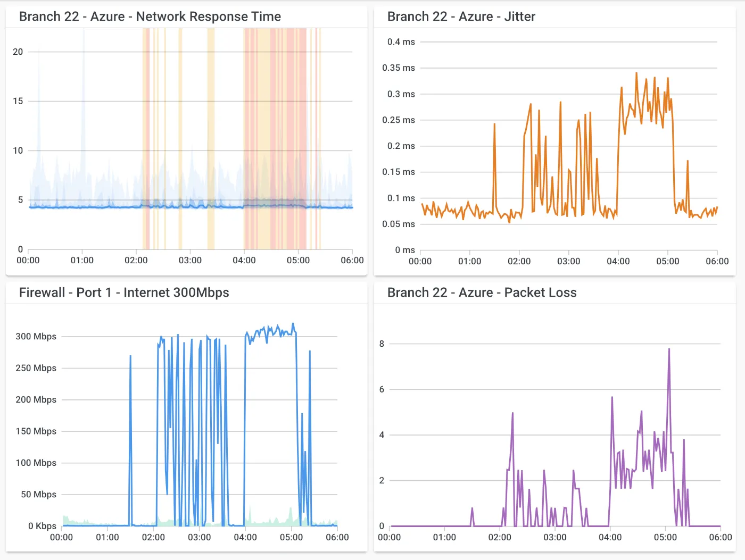Select the "0.15 ms" Jitter axis label
The image size is (745, 560).
tap(399, 172)
